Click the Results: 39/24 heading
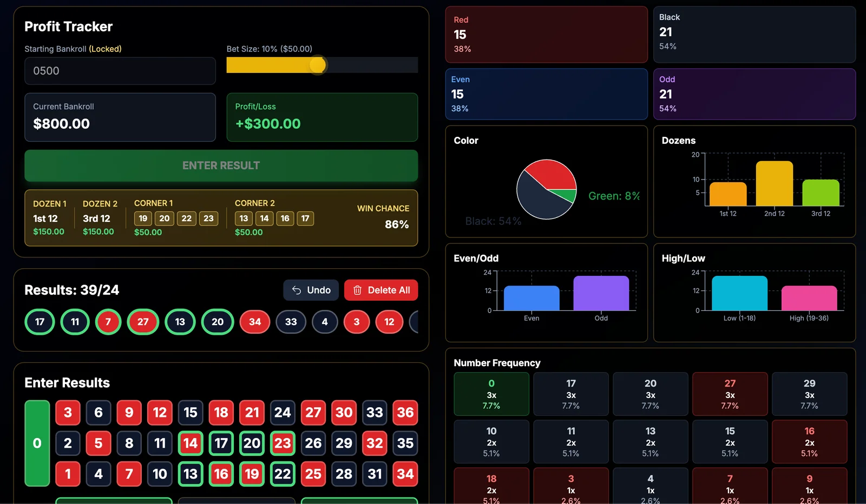Screen dimensions: 866x504 pyautogui.click(x=72, y=290)
